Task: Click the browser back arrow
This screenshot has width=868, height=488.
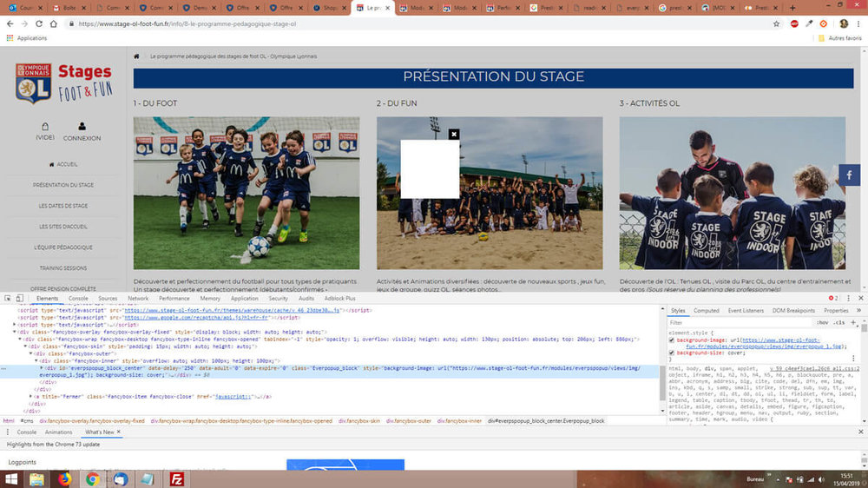Action: [x=10, y=23]
